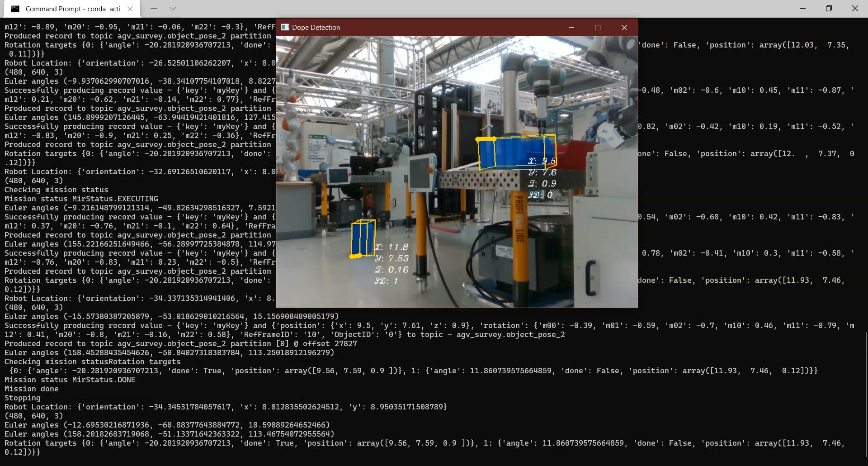
Task: Click the blue box detection with ID 0
Action: [516, 152]
